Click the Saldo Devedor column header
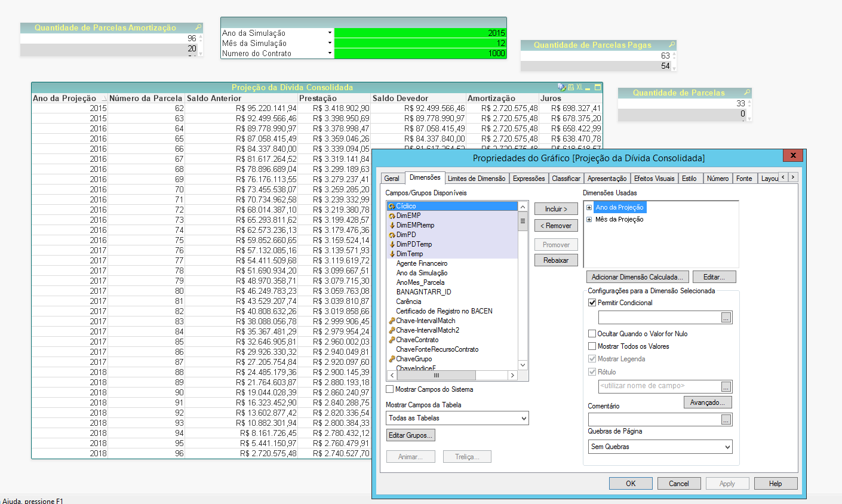The image size is (842, 504). (418, 99)
